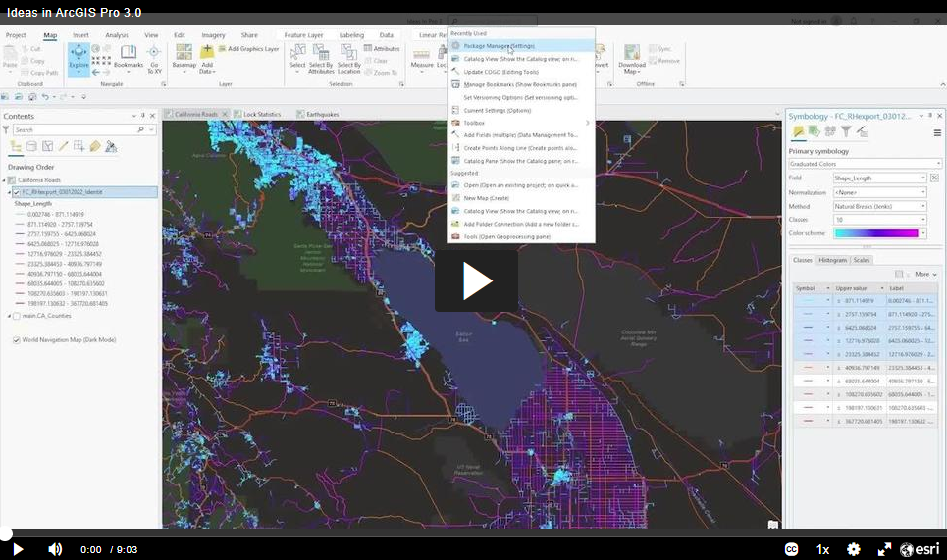Click the Go To XY tool
Screen dimensions: 947x560
tap(154, 59)
